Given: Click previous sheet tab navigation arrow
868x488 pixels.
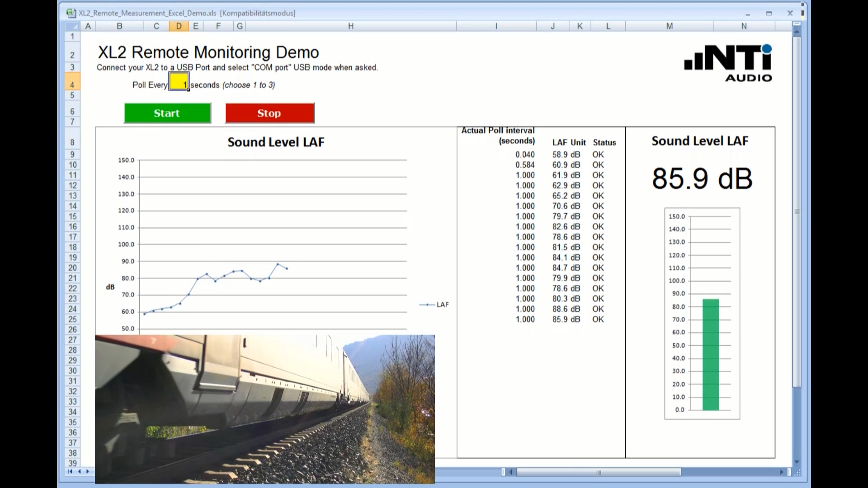Looking at the screenshot, I should pos(80,471).
